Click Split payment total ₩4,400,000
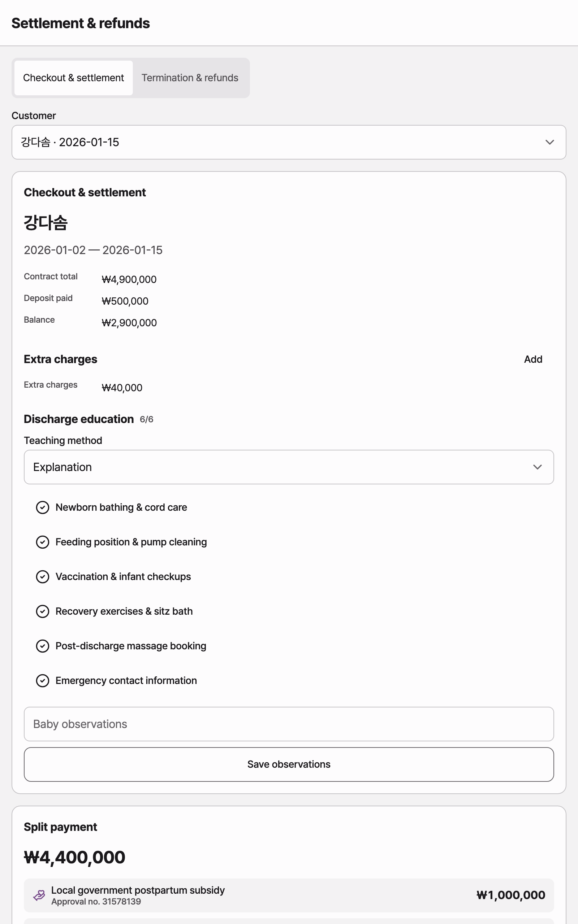Image resolution: width=578 pixels, height=924 pixels. 74,857
